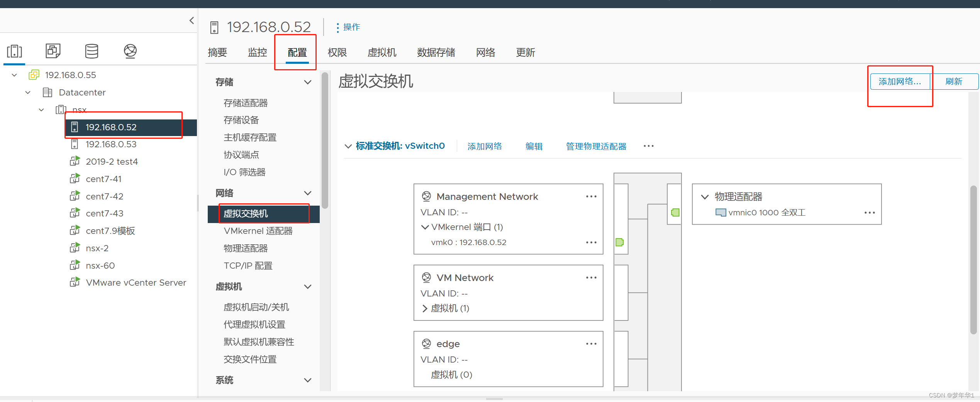Click the Management Network port group icon
The height and width of the screenshot is (402, 980).
[426, 196]
